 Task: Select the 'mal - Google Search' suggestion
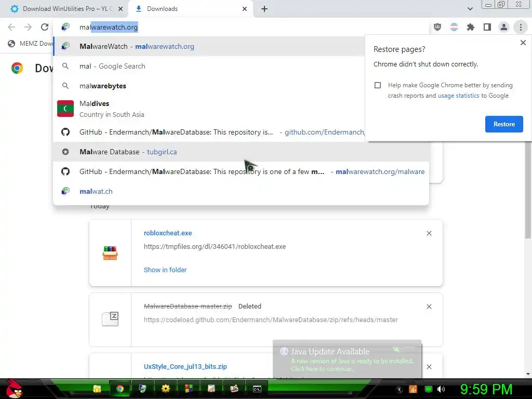[x=209, y=66]
